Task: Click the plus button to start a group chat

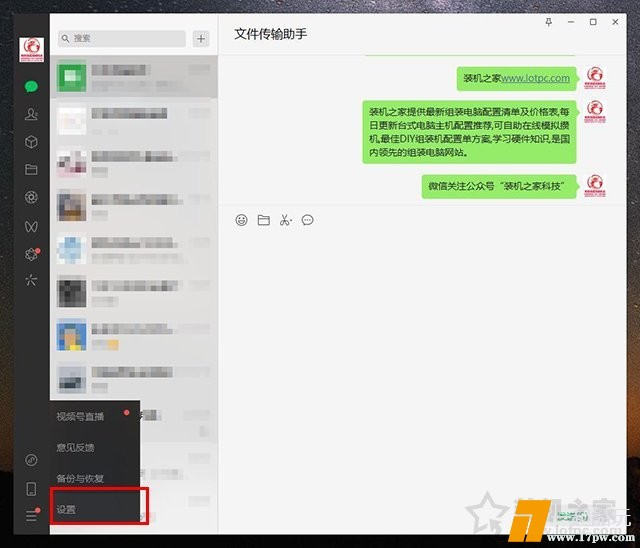Action: pos(201,39)
